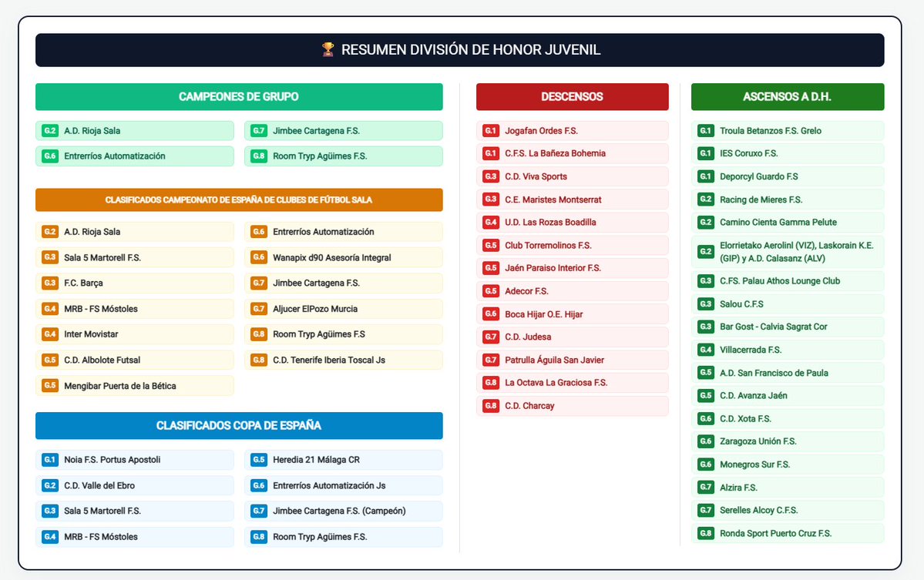The image size is (924, 580).
Task: Click Serelles Alcoy C.F.S.
Action: coord(788,510)
